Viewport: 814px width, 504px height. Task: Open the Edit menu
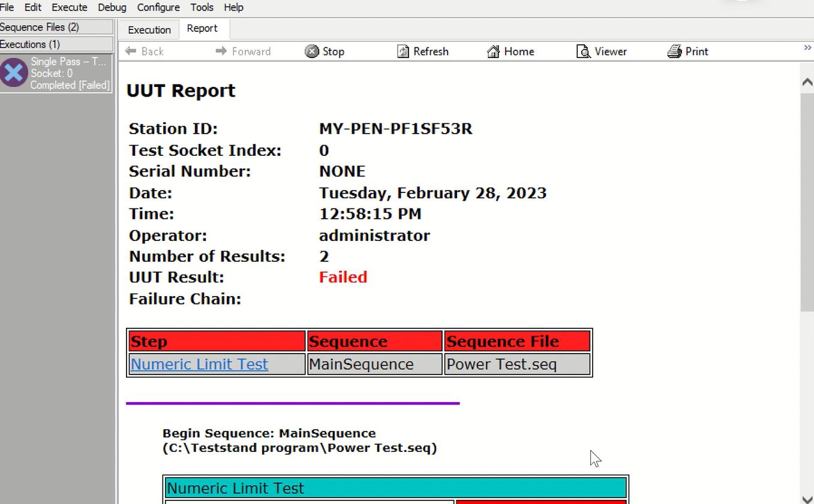[33, 7]
